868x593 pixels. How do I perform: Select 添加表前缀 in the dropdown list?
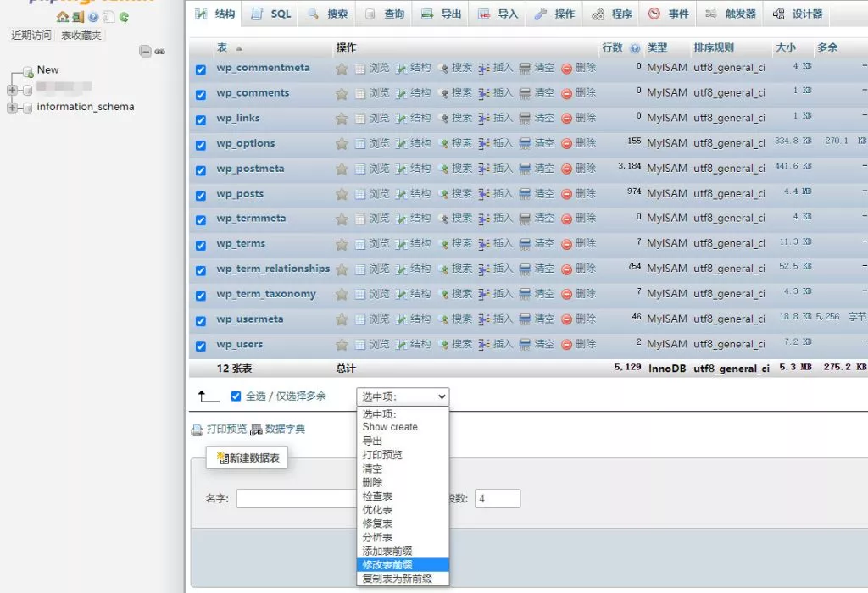tap(403, 551)
